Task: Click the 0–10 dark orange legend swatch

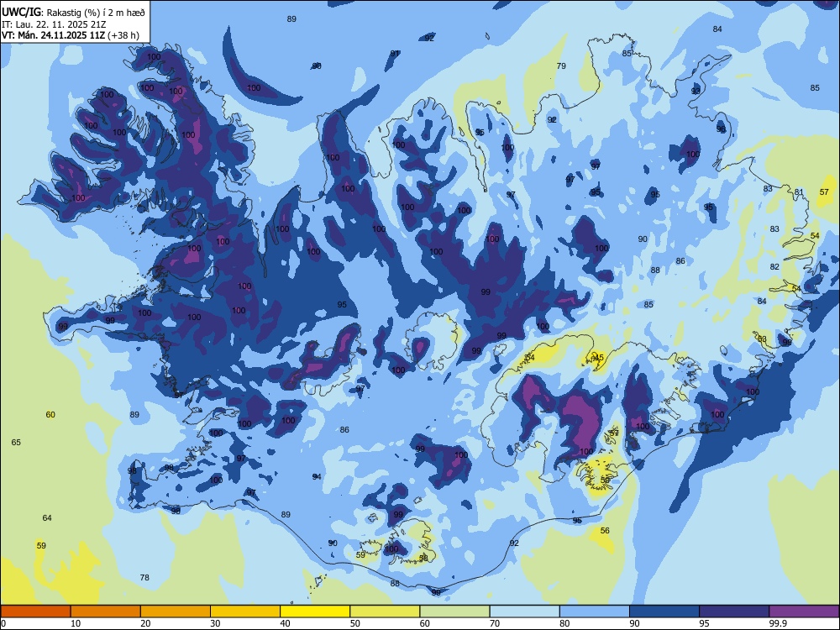Action: [x=35, y=612]
